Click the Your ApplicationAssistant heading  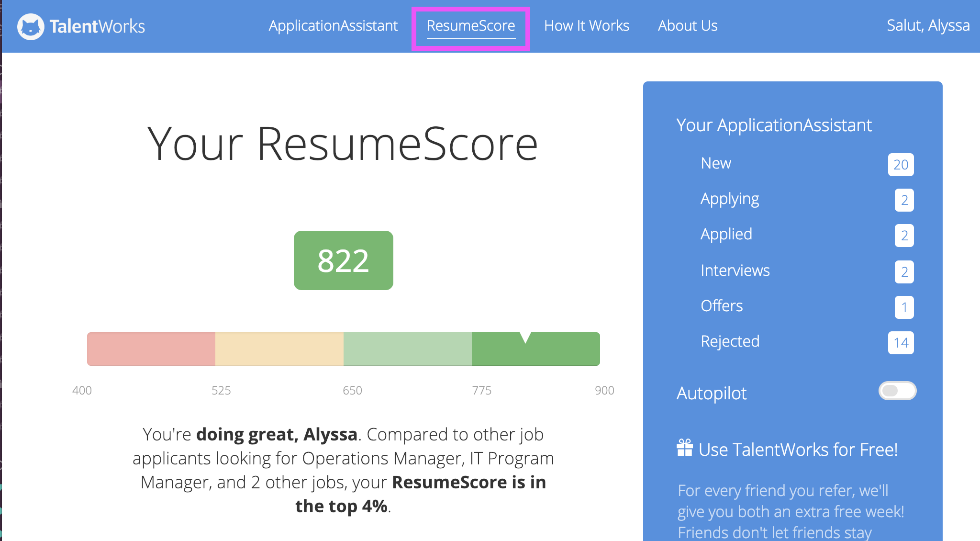[774, 125]
